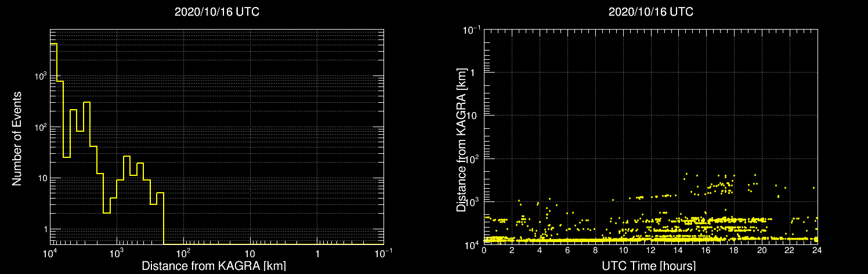This screenshot has height=274, width=868.
Task: Select the right plot "Distance from KAGRA [km]" y-axis label
Action: [462, 141]
